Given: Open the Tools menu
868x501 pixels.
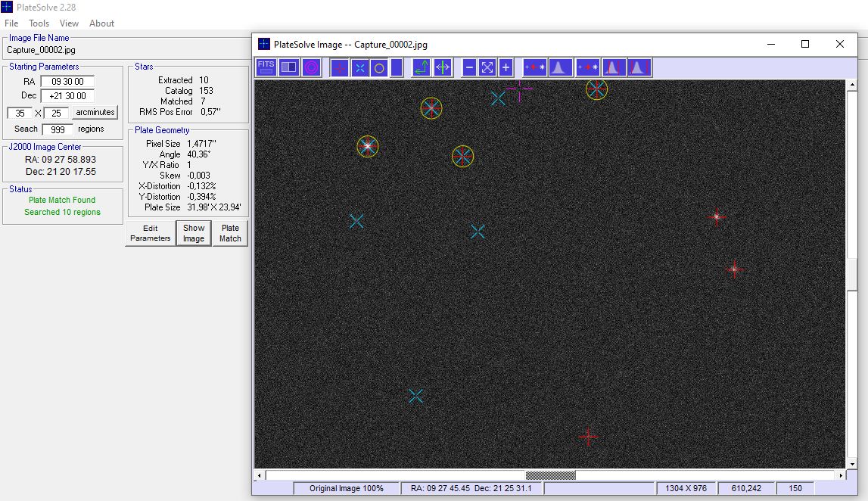Looking at the screenshot, I should 39,23.
